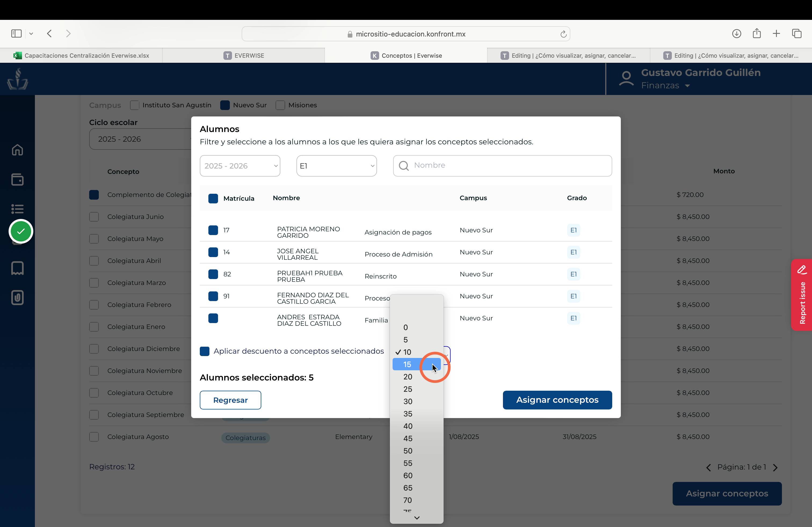
Task: Open the wallet icon in the sidebar
Action: (x=17, y=179)
